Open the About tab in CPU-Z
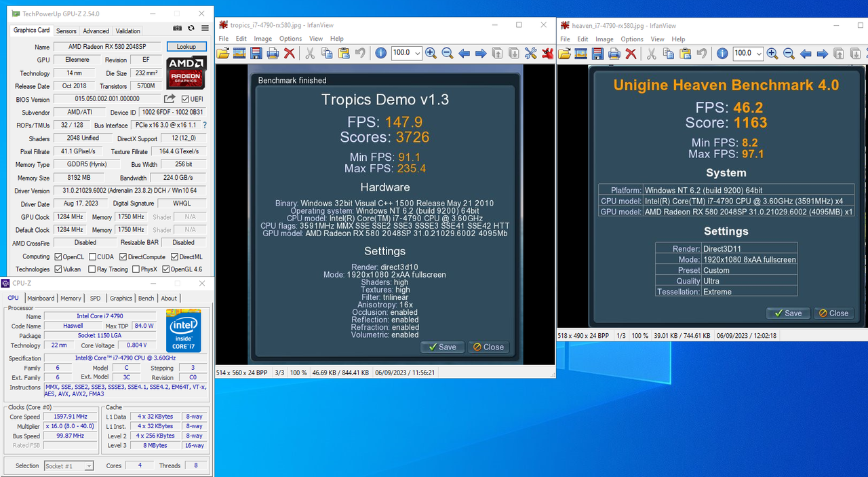The height and width of the screenshot is (477, 868). 169,299
